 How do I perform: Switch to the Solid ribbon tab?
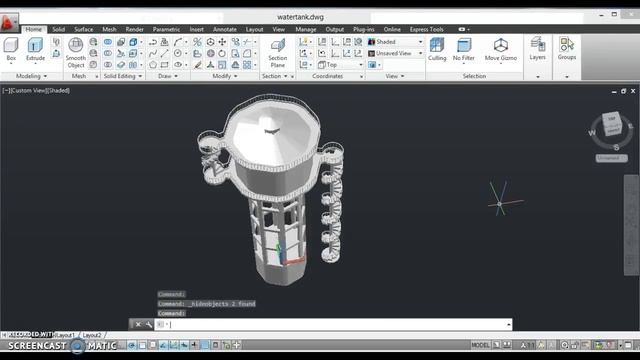(58, 29)
